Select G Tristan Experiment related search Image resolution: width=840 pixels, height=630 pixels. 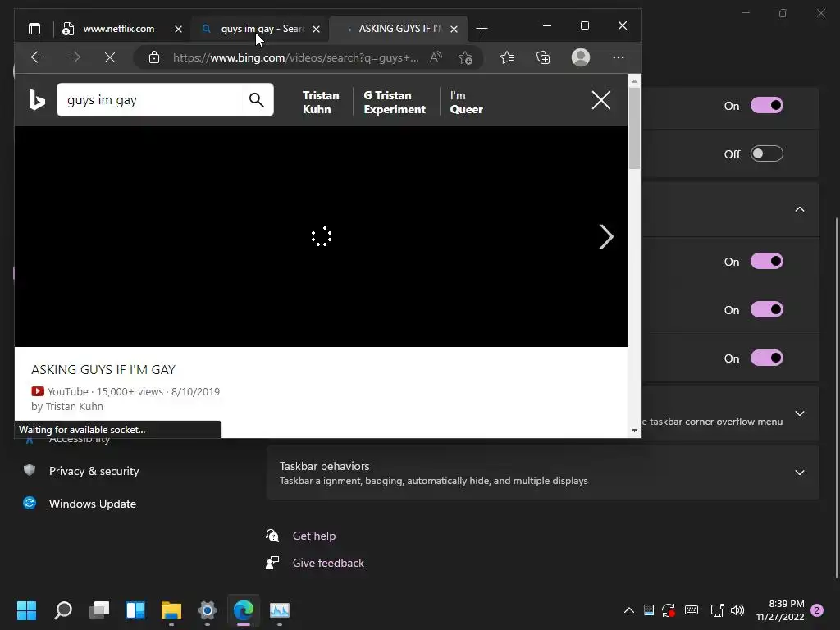(395, 102)
